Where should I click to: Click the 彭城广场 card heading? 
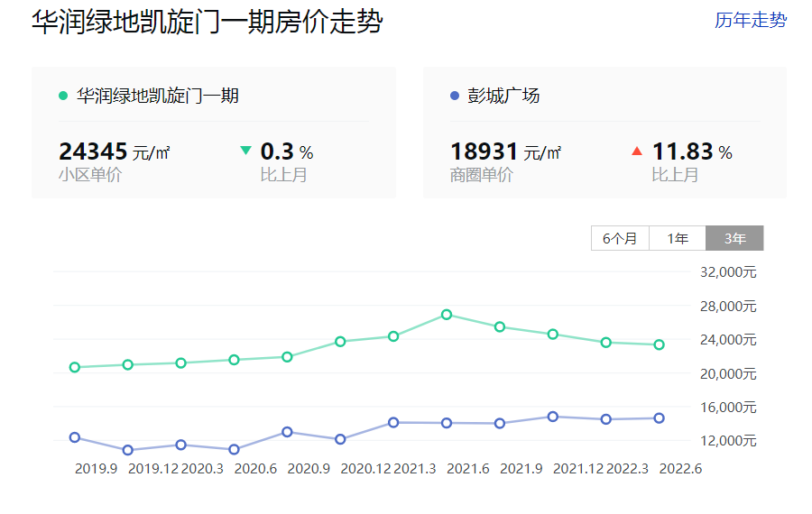(503, 96)
